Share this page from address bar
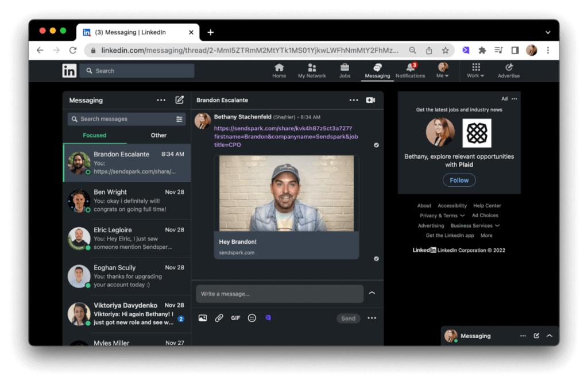 coord(429,50)
